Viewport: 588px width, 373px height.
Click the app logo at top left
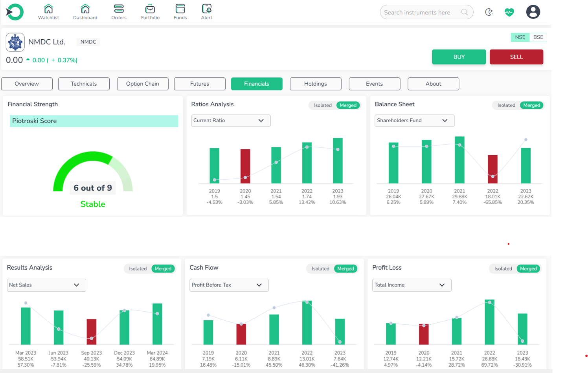click(15, 12)
